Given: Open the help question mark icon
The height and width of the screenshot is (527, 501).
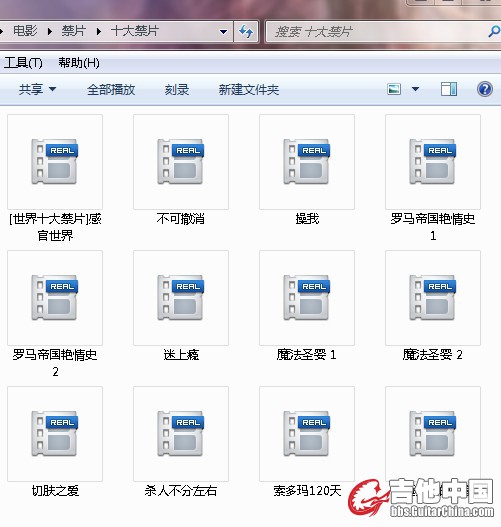Looking at the screenshot, I should pos(485,89).
